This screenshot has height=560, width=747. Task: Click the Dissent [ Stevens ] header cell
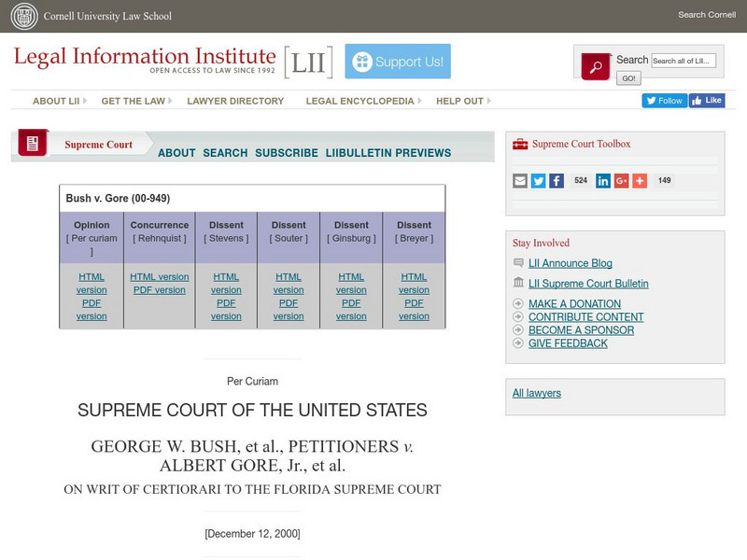click(x=226, y=238)
